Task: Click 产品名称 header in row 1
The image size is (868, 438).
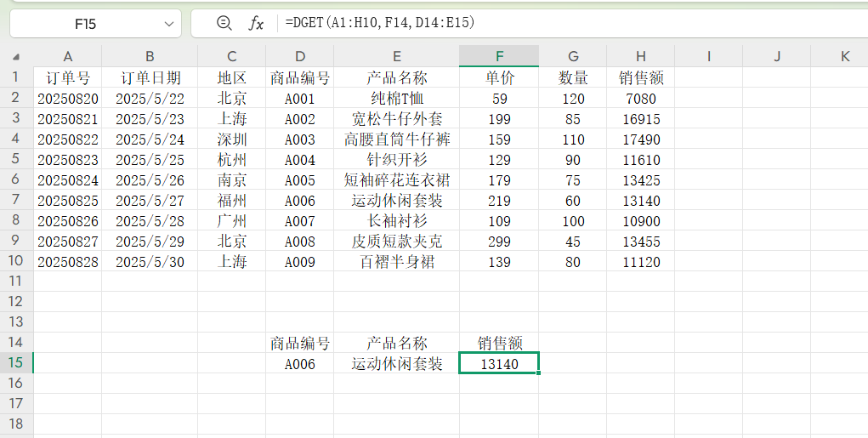Action: 396,77
